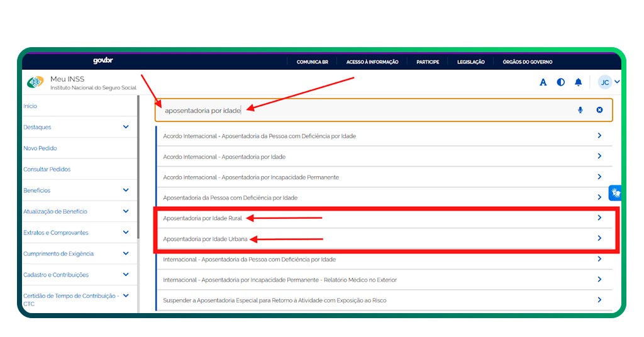Open Acesso à Informação top link

372,62
